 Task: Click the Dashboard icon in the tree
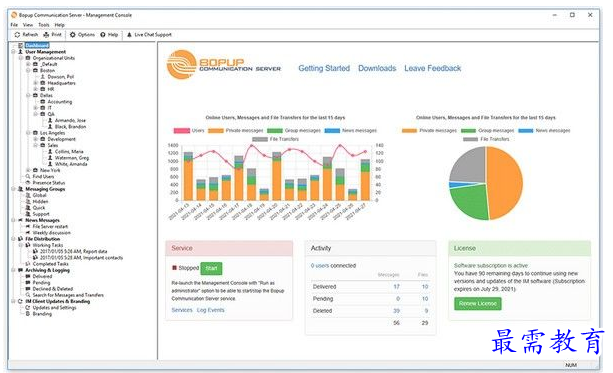pyautogui.click(x=21, y=45)
